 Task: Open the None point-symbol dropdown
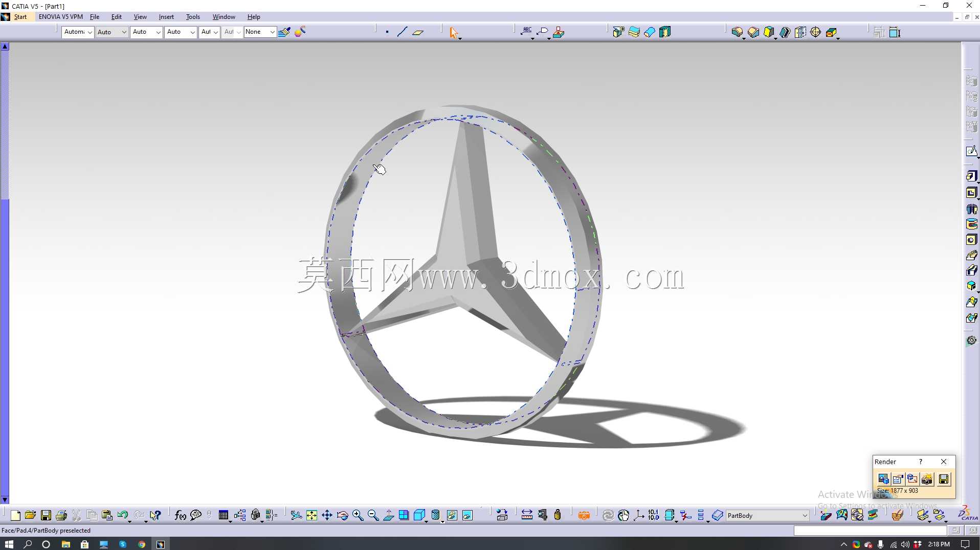260,32
